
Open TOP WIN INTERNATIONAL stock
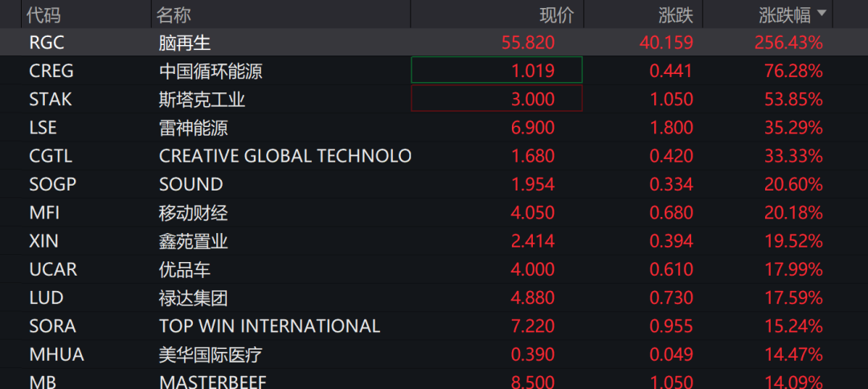click(x=269, y=326)
